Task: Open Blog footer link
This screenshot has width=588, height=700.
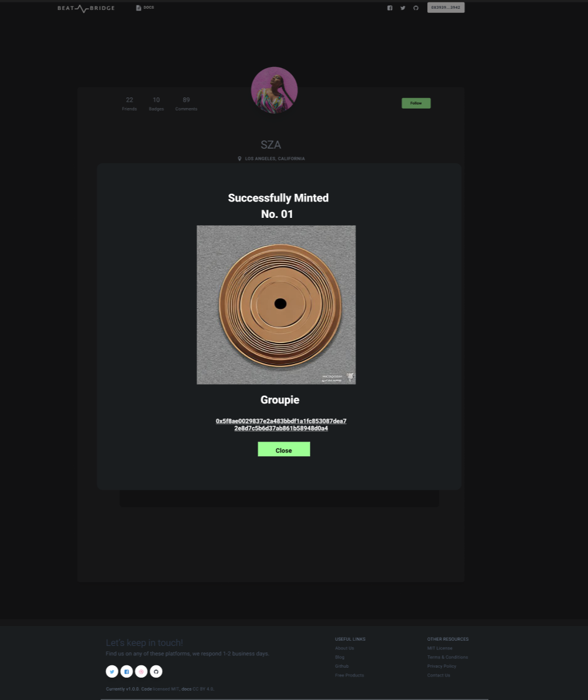Action: tap(340, 657)
